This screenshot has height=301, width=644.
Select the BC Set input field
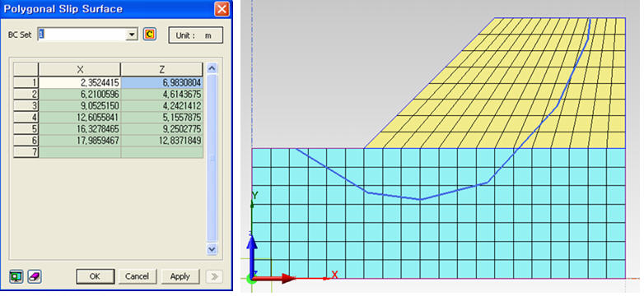coord(82,35)
